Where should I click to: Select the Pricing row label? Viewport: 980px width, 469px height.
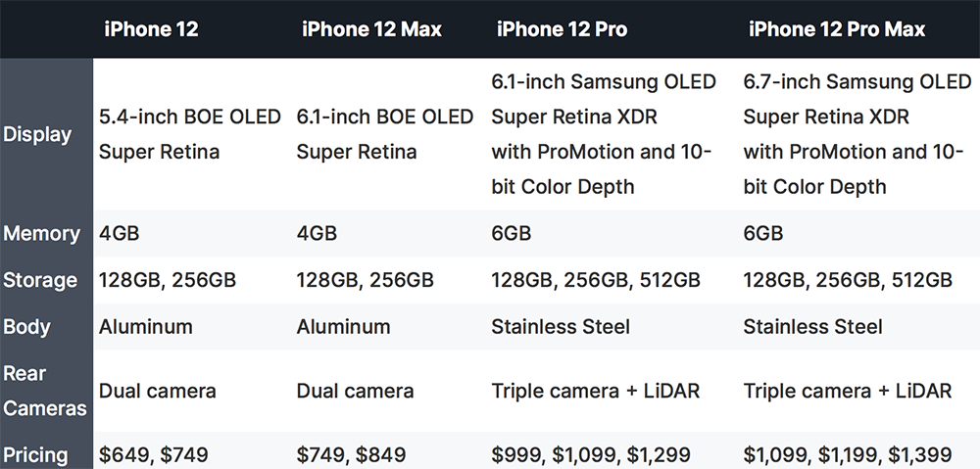click(x=35, y=455)
